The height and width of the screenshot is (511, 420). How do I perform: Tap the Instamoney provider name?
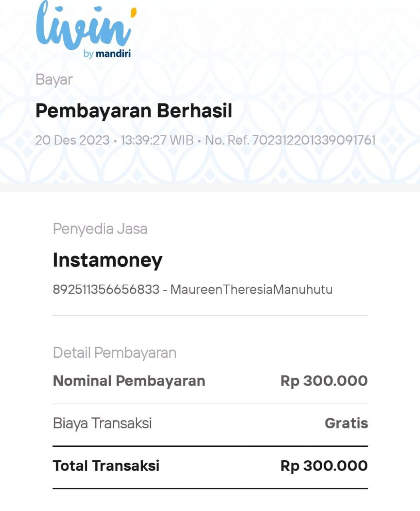pos(108,260)
